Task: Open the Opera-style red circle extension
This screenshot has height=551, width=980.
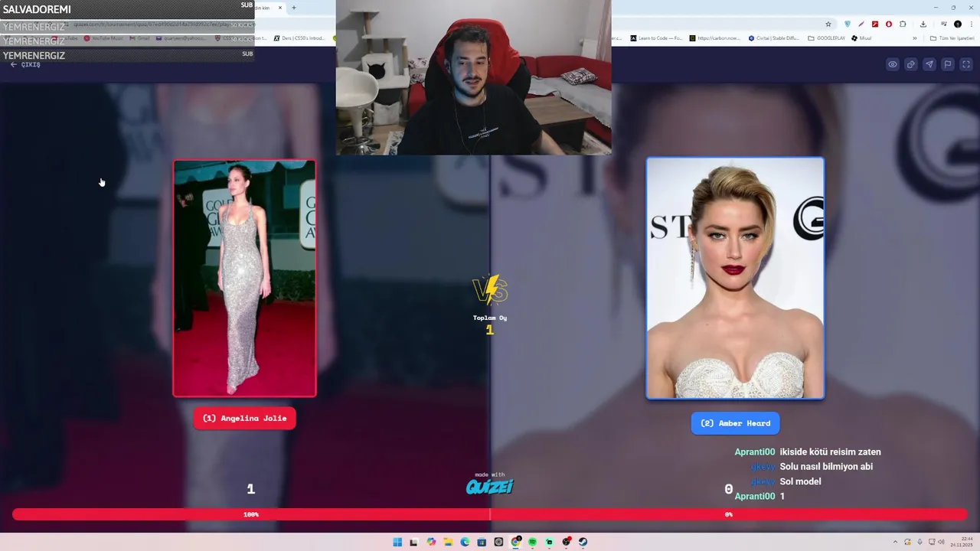Action: click(889, 24)
